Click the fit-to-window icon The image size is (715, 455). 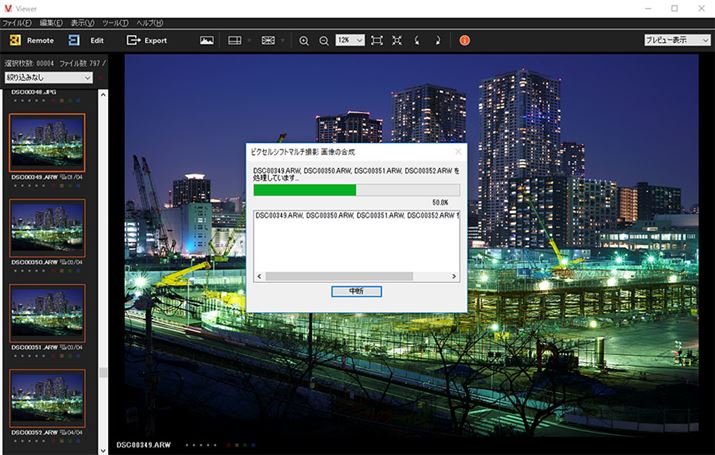tap(377, 40)
